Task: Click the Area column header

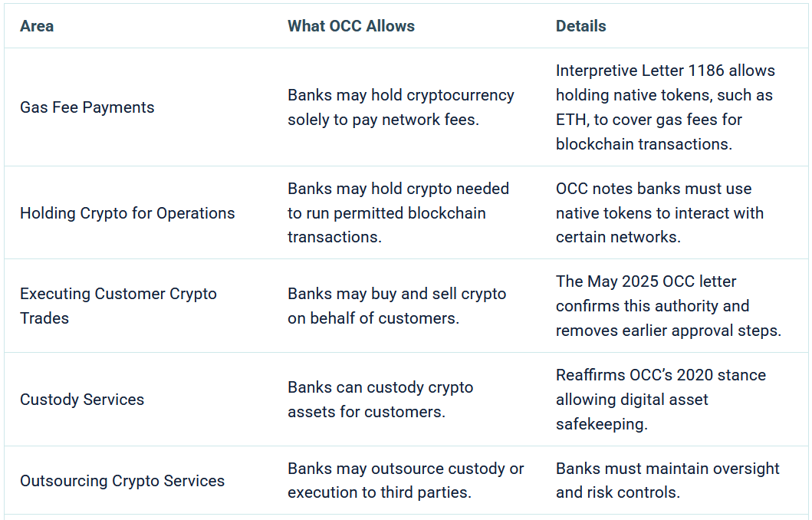Action: coord(37,26)
